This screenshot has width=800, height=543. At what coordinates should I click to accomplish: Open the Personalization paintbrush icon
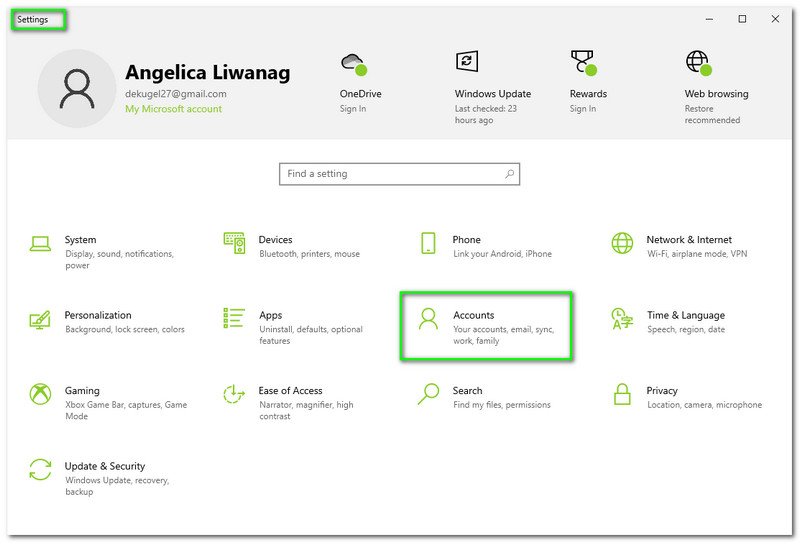40,319
